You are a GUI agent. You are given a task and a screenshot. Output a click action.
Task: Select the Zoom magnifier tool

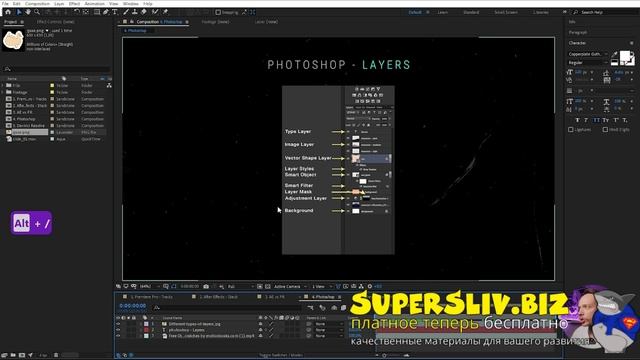click(x=37, y=12)
